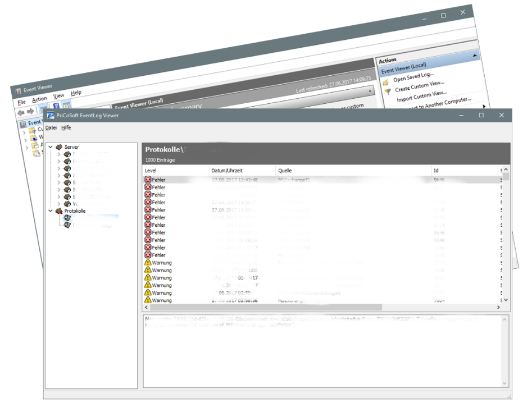Click error icon of Fehler row 13:43:48

click(148, 180)
